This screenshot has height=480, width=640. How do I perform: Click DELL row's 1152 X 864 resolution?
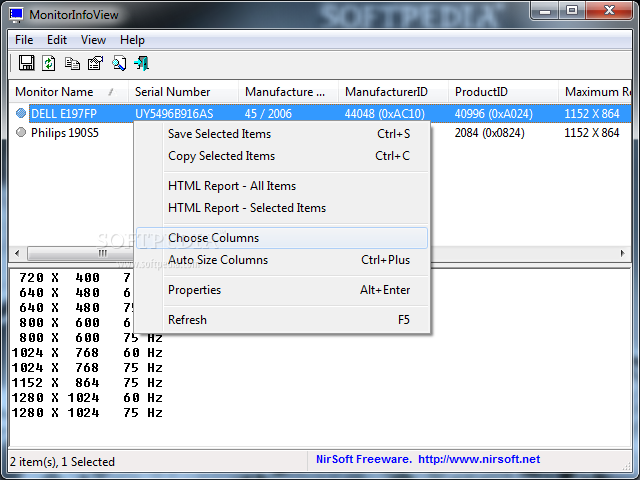(x=592, y=113)
